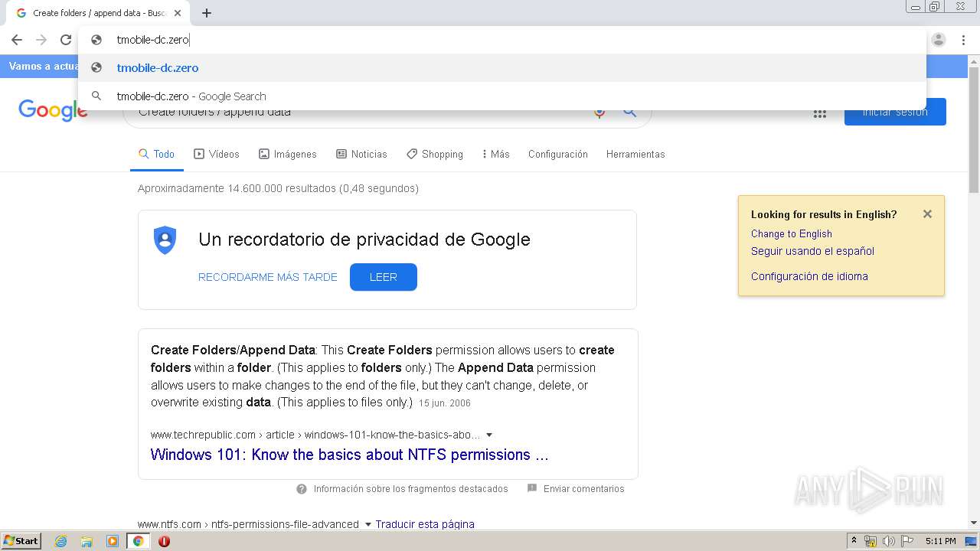This screenshot has width=980, height=551.
Task: Click the Chrome taskbar icon
Action: point(139,541)
